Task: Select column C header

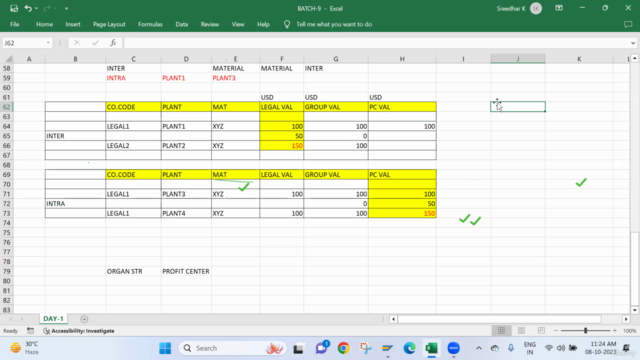Action: click(133, 59)
